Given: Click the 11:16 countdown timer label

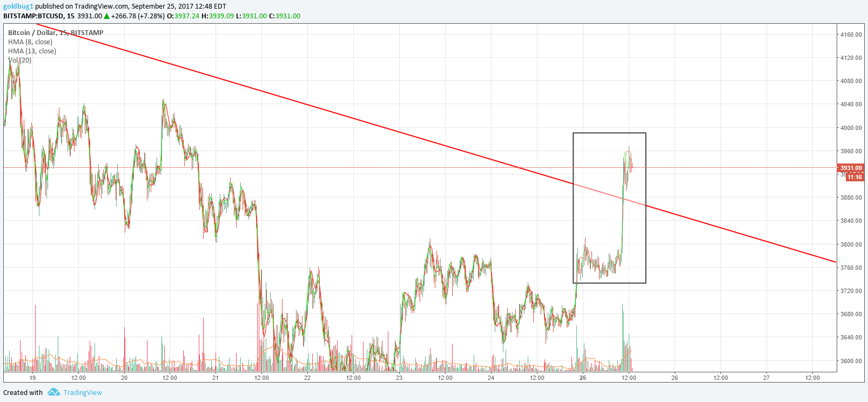Looking at the screenshot, I should [854, 177].
